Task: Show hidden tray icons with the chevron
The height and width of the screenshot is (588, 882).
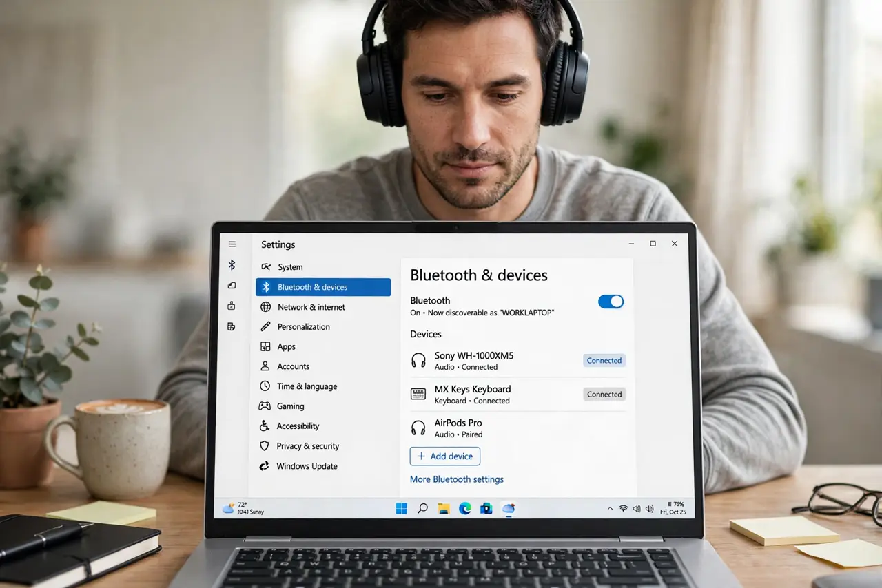Action: click(x=610, y=509)
